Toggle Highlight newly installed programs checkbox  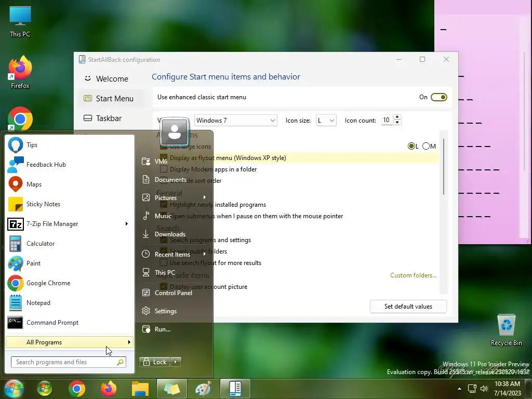164,205
